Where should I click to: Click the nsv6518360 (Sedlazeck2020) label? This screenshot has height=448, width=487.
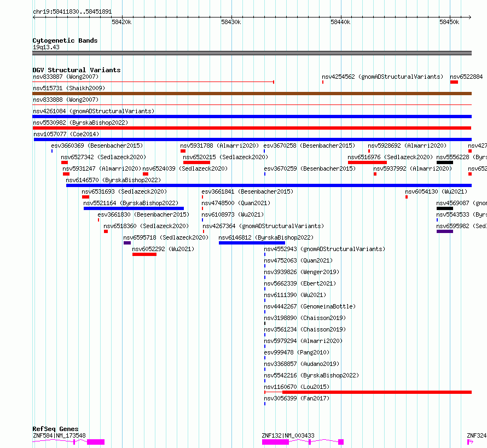(146, 226)
